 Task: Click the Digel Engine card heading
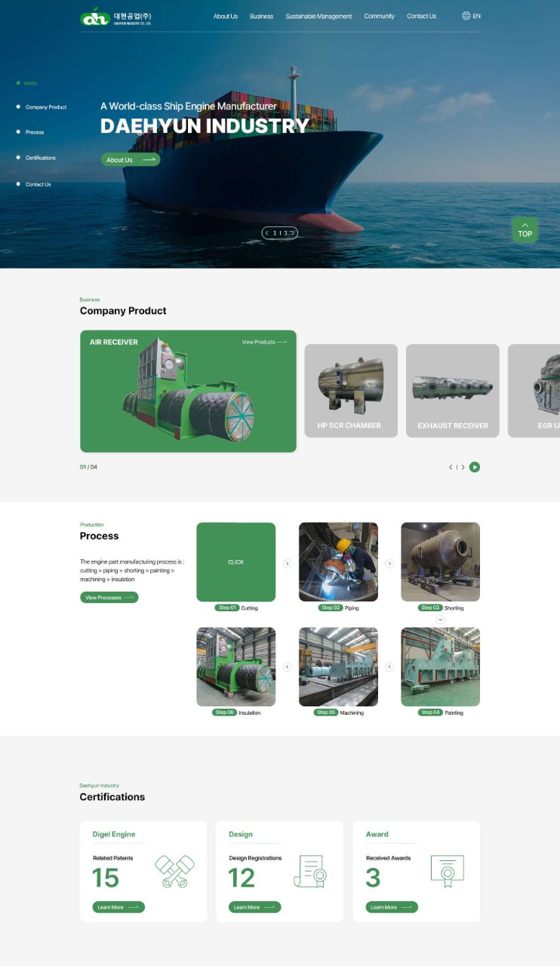point(114,835)
